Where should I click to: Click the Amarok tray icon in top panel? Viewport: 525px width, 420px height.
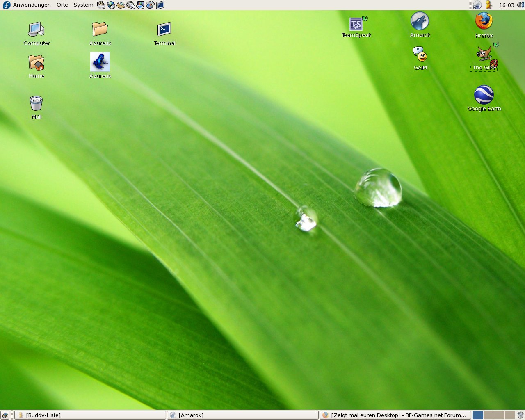tap(477, 5)
